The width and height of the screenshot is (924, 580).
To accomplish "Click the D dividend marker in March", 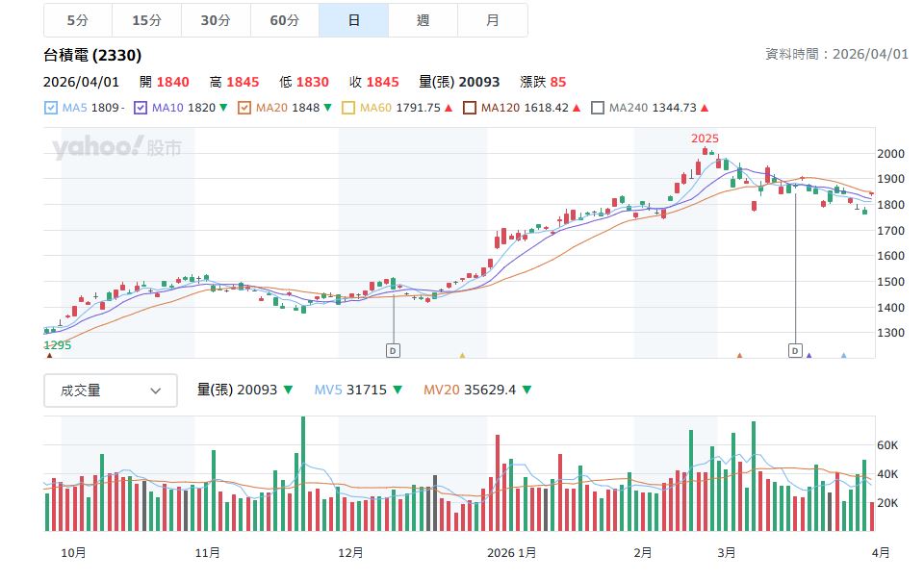I will click(x=795, y=349).
